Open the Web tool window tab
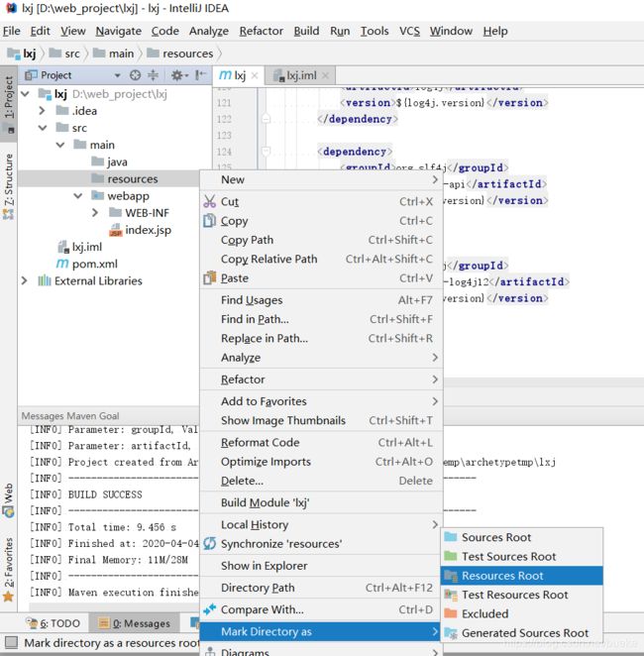This screenshot has width=644, height=656. pyautogui.click(x=8, y=500)
